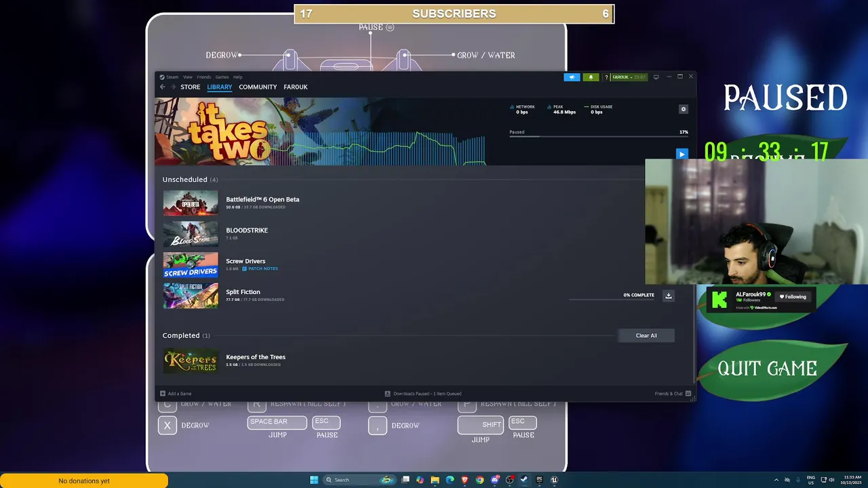
Task: Click Downloads Paused status text
Action: click(427, 394)
